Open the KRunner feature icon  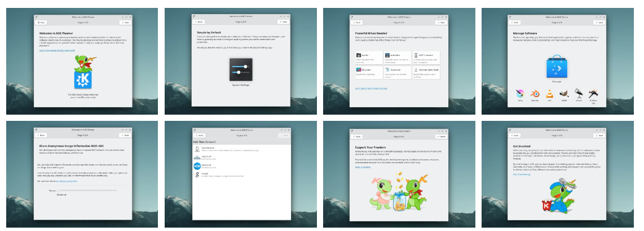(359, 70)
